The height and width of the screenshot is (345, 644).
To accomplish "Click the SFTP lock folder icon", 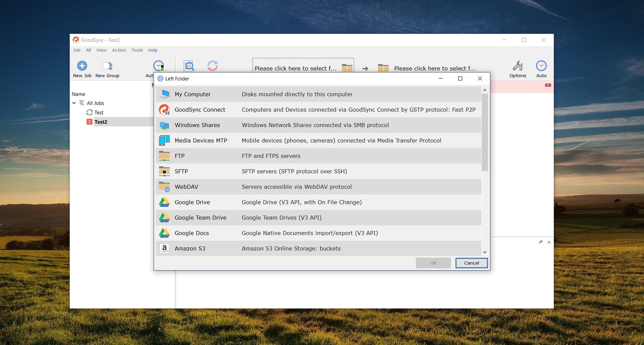I will (x=164, y=171).
